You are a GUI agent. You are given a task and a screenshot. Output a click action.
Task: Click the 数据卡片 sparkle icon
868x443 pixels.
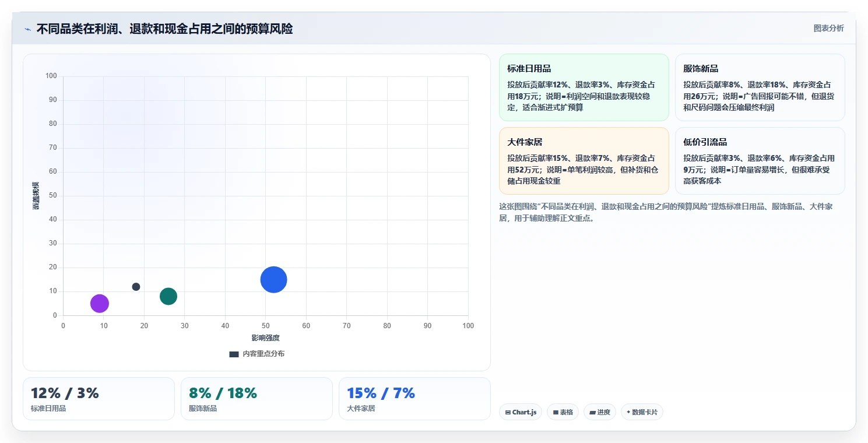tap(628, 412)
